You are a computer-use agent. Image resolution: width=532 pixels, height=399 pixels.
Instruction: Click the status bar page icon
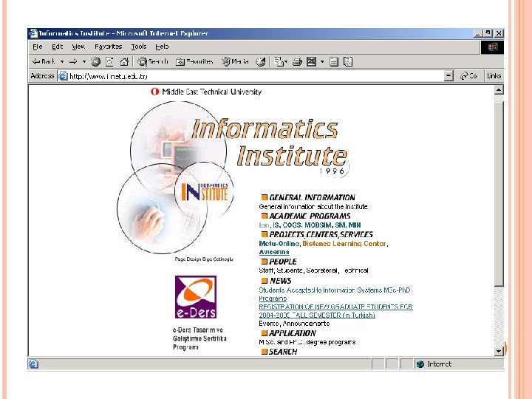point(33,364)
